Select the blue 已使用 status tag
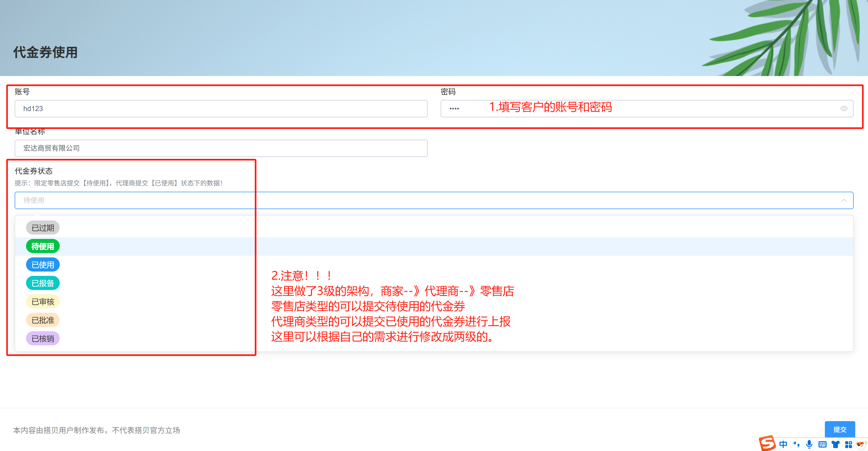Image resolution: width=868 pixels, height=451 pixels. pos(43,265)
